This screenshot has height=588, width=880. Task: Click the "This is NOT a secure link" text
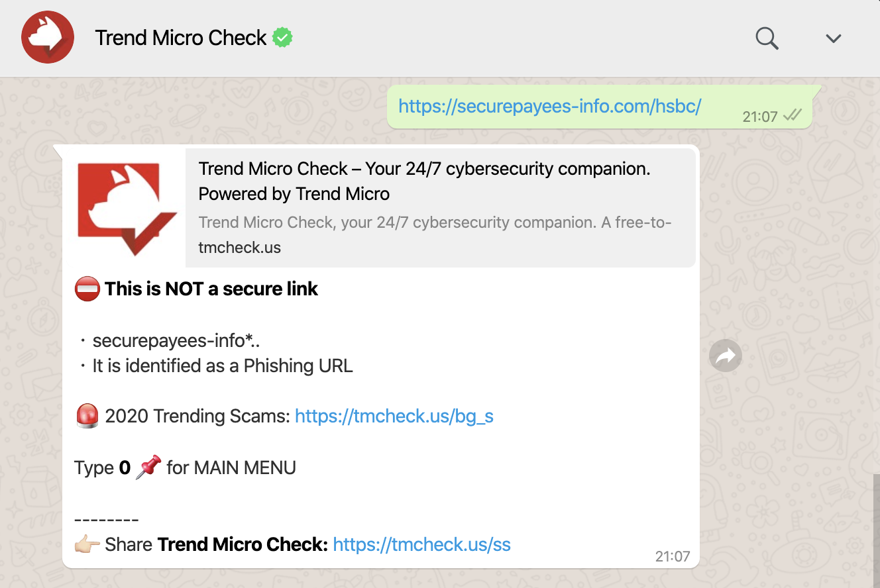211,289
